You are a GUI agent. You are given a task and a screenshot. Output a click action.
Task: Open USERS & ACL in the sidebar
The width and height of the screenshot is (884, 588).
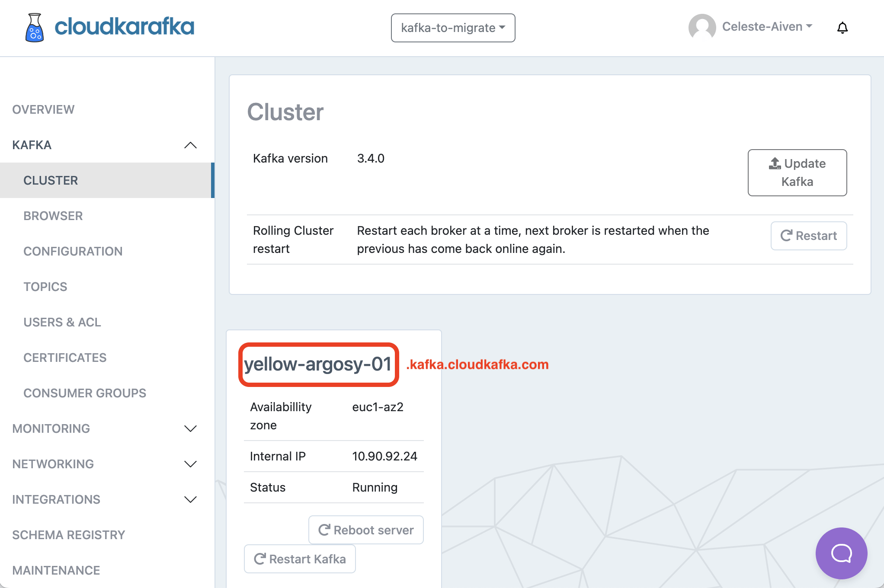62,322
